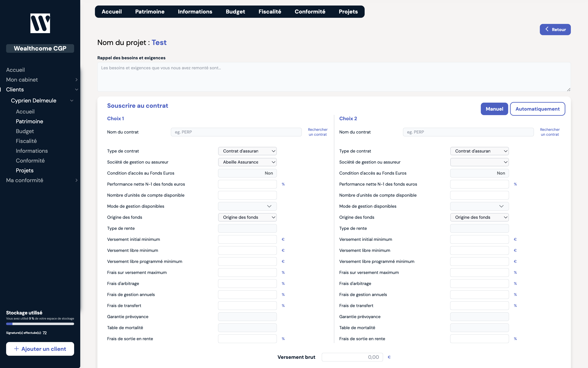Open Choix 1 Société de gestion dropdown
Viewport: 588px width, 368px height.
[x=247, y=162]
